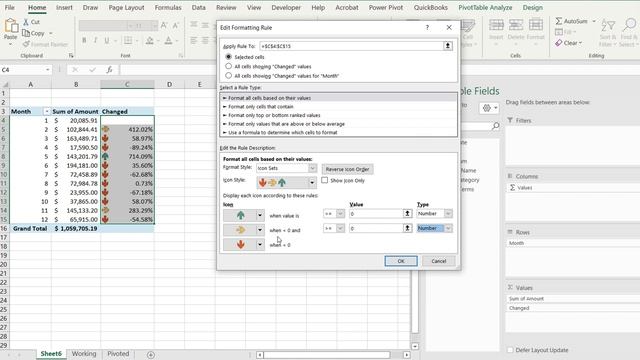Click the 'Sum of Amount' field in Values area
The width and height of the screenshot is (640, 360).
point(573,299)
